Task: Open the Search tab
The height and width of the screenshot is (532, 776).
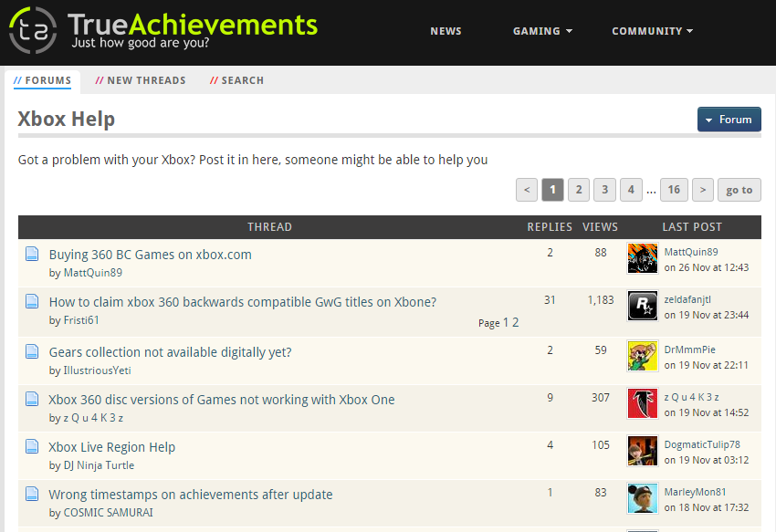Action: tap(237, 80)
